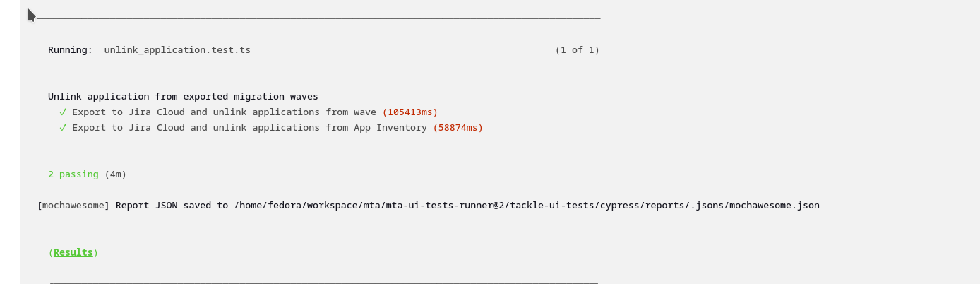Click the (4m) total time text

(116, 174)
